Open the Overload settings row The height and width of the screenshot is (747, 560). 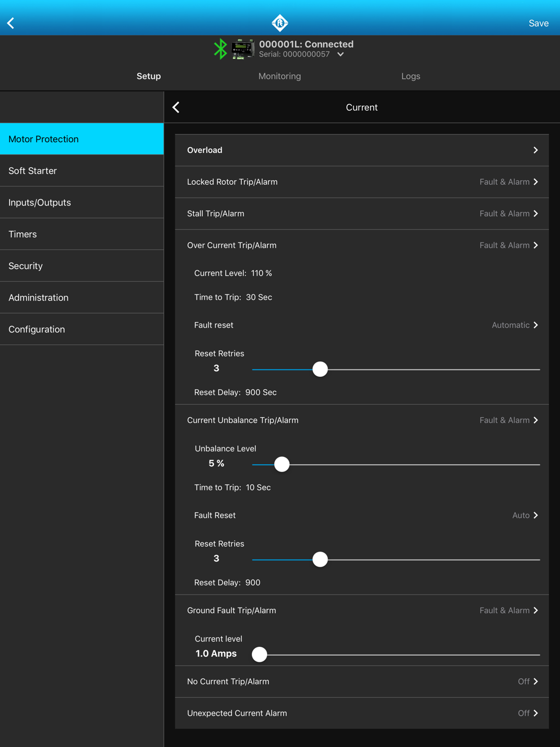[362, 150]
